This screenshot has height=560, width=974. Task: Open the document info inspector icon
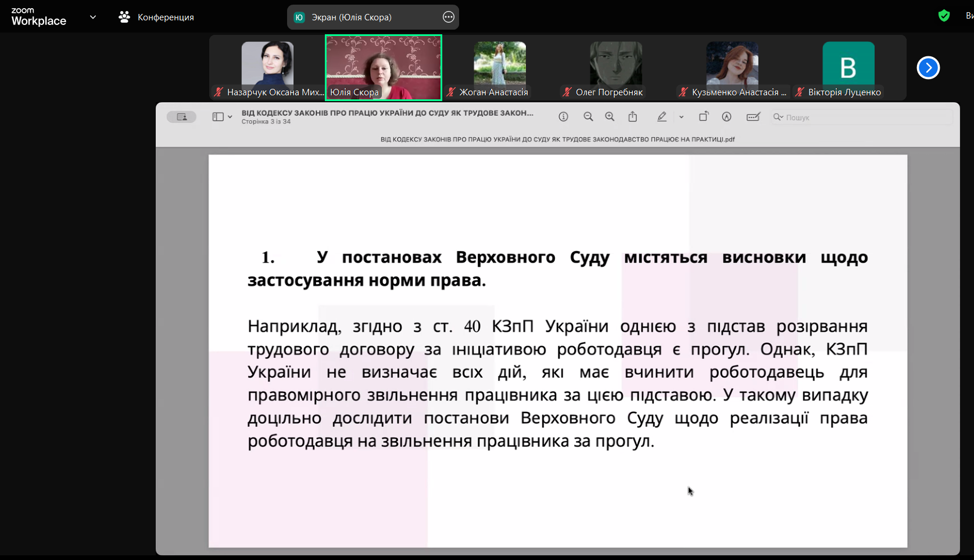[563, 117]
